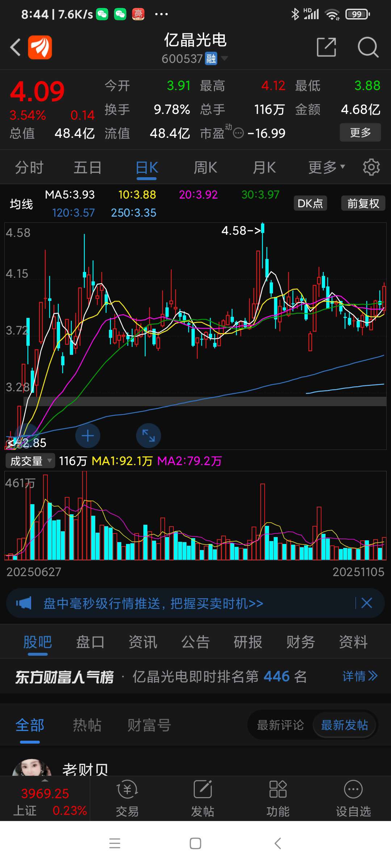
Task: Tap the MA1:92.1万 volume average
Action: point(122,461)
